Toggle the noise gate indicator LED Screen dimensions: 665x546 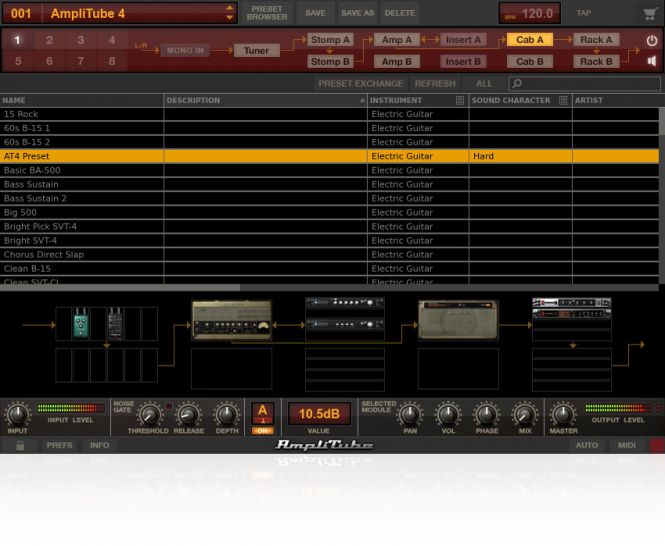[x=168, y=406]
